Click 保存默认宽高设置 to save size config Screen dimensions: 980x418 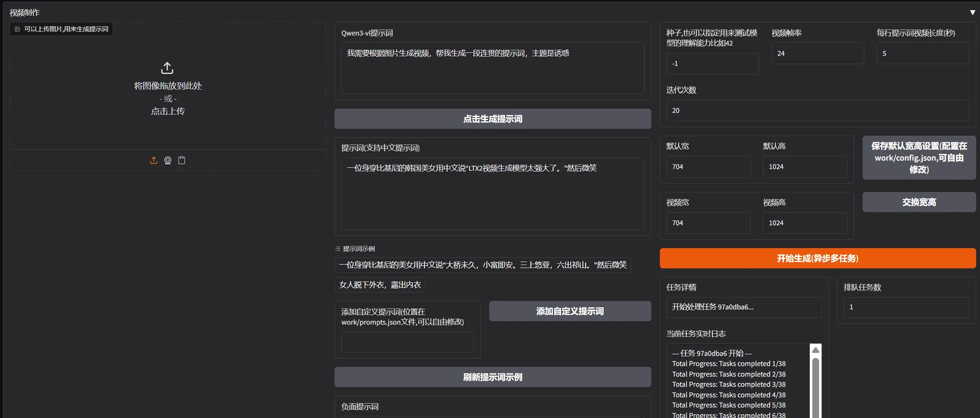pyautogui.click(x=919, y=157)
